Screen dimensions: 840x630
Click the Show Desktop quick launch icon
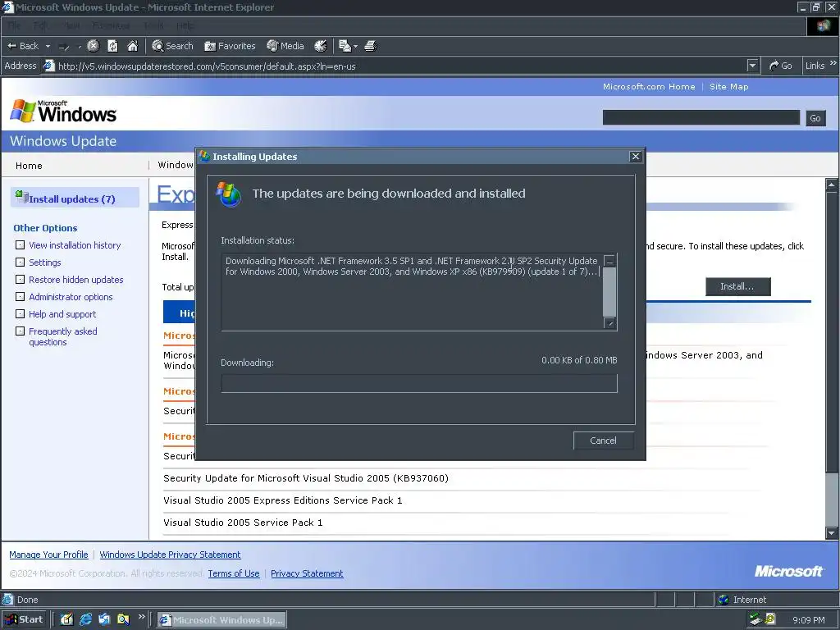pos(66,619)
